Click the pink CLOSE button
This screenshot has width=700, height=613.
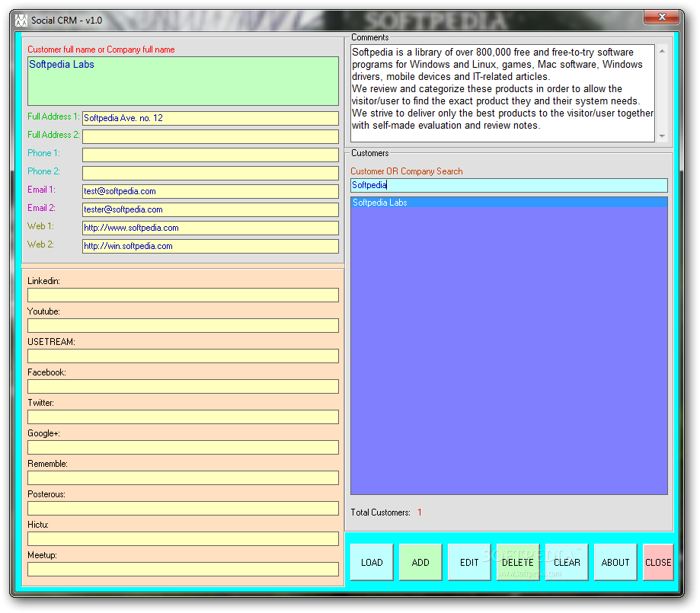(x=658, y=562)
